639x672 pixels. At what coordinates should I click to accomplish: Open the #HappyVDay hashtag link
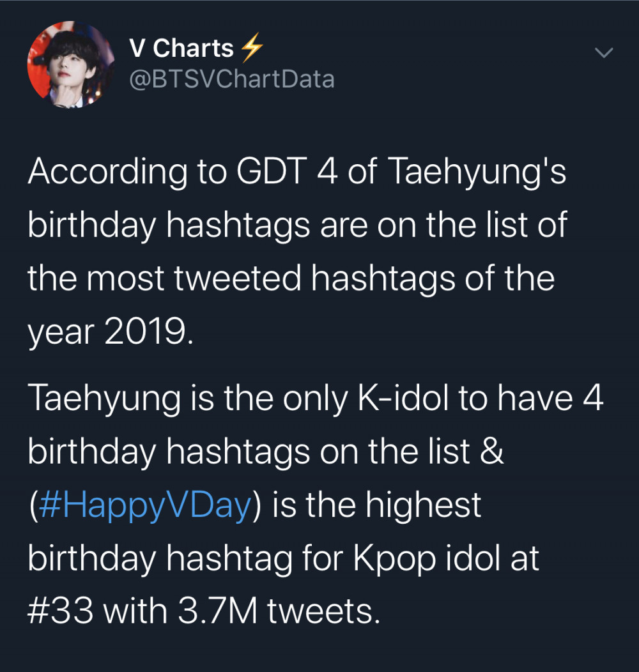point(145,506)
